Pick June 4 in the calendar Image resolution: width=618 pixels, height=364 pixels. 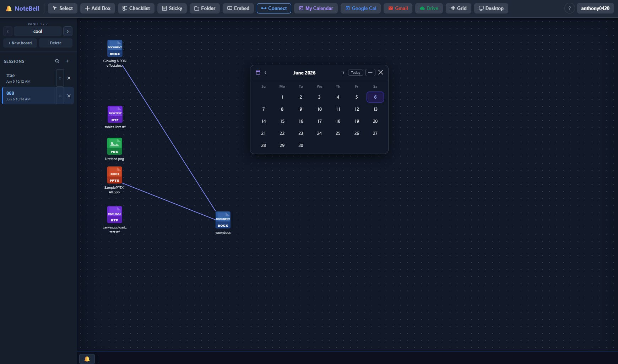click(338, 97)
